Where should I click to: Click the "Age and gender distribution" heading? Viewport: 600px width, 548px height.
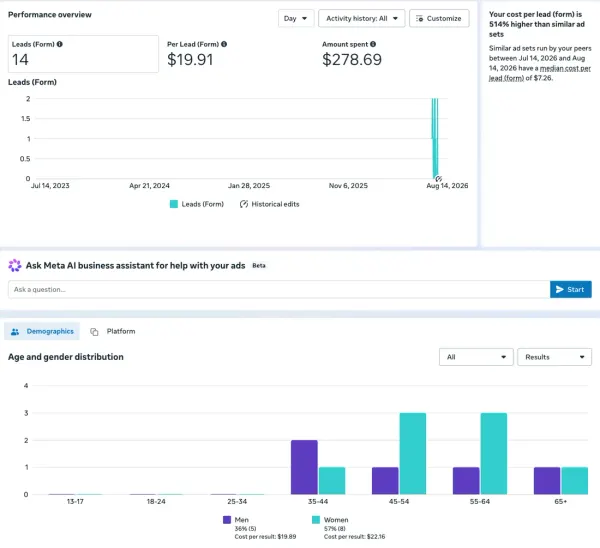[x=66, y=357]
